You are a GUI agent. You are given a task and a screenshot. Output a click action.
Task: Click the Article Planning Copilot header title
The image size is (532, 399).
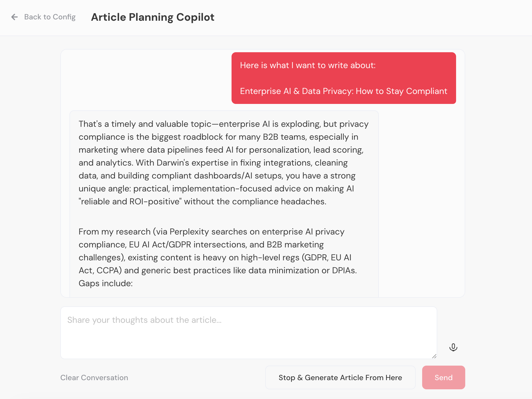[x=153, y=17]
